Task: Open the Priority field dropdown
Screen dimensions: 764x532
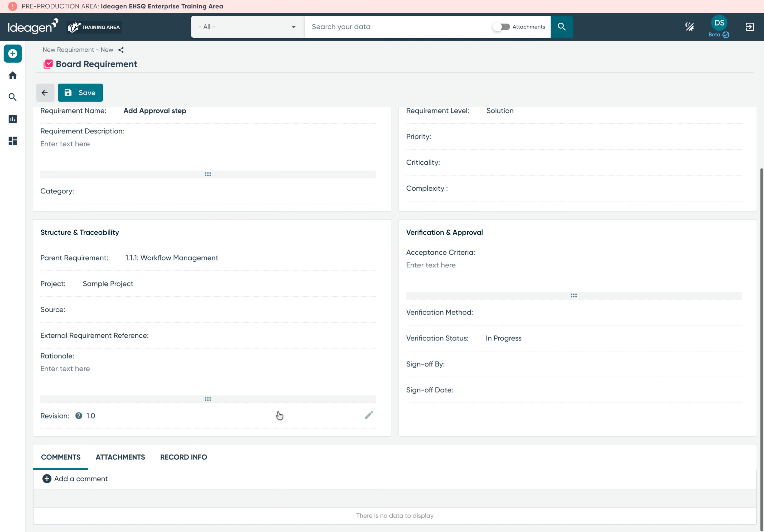Action: 574,137
